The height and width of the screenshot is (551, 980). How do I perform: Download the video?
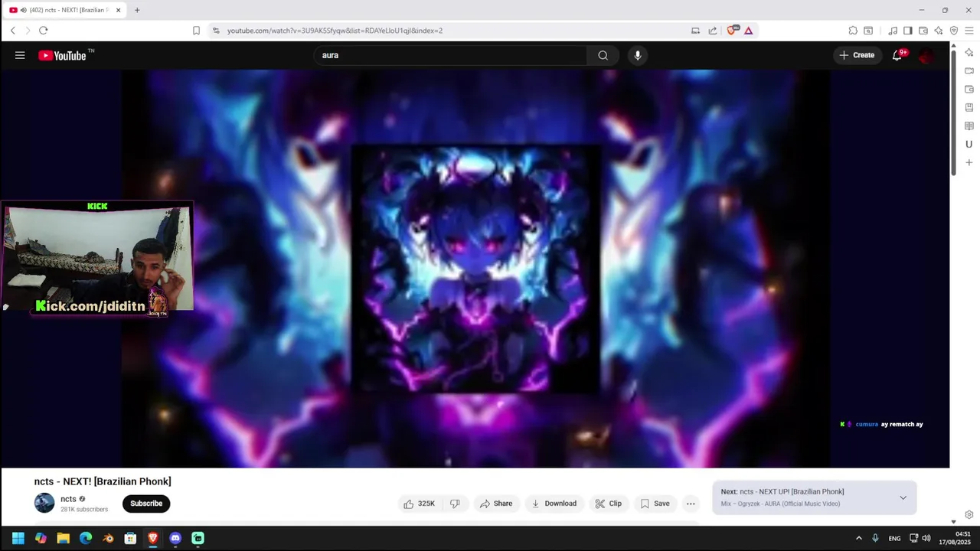coord(554,504)
